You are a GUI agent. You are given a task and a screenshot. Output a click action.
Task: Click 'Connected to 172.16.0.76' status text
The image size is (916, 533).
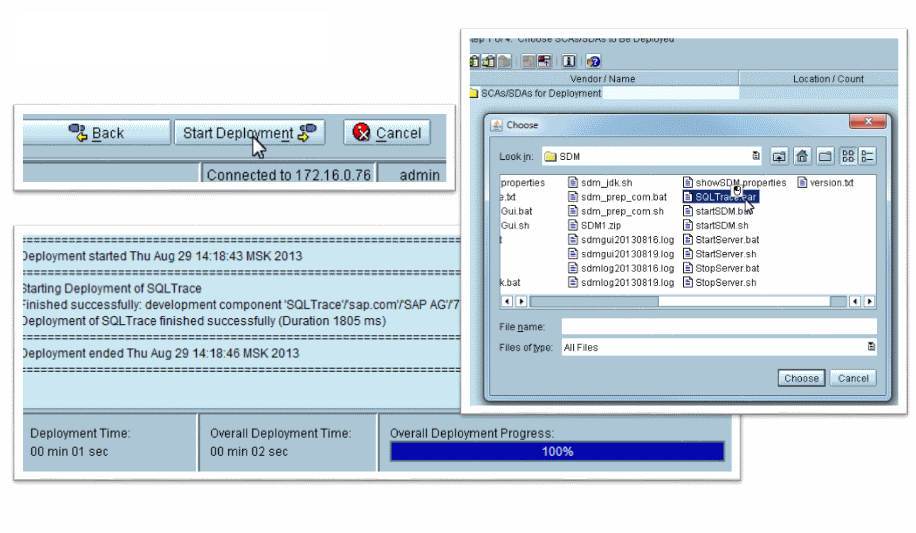[289, 175]
